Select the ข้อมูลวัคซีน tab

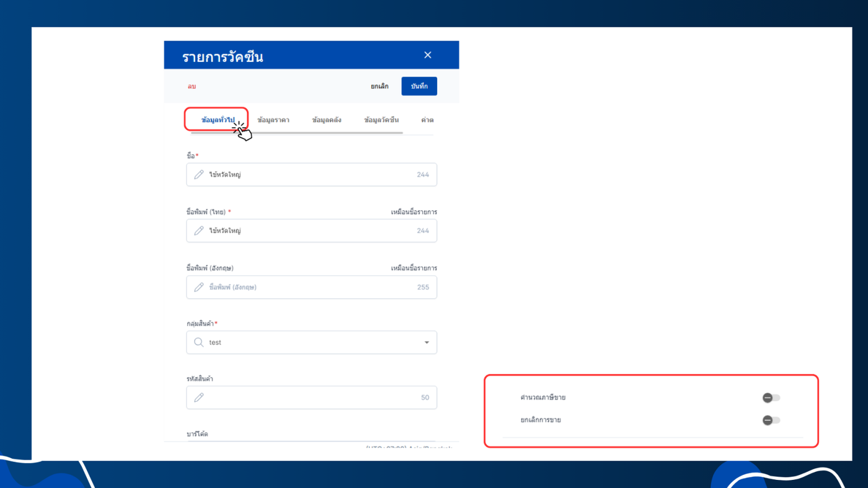pos(381,120)
